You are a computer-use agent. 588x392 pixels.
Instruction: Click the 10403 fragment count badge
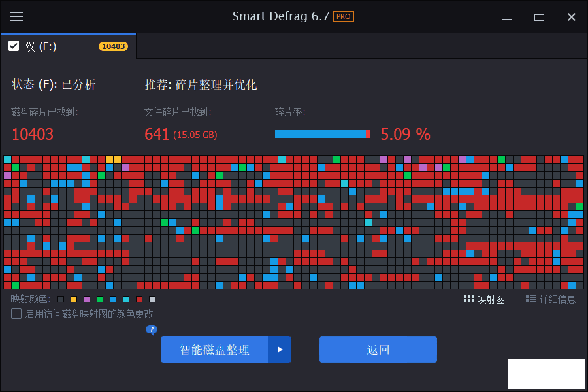(x=113, y=46)
